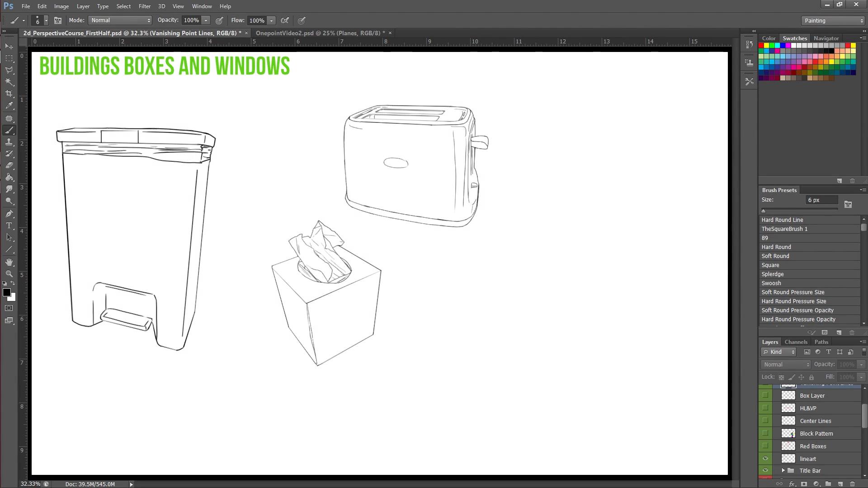Open the Painting workspace dropdown
This screenshot has height=488, width=868.
[x=833, y=20]
